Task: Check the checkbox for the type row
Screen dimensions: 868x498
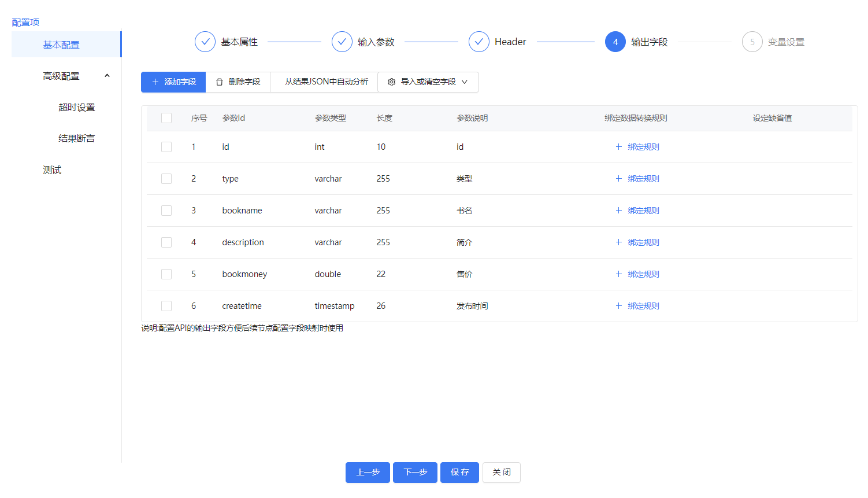Action: click(x=166, y=179)
